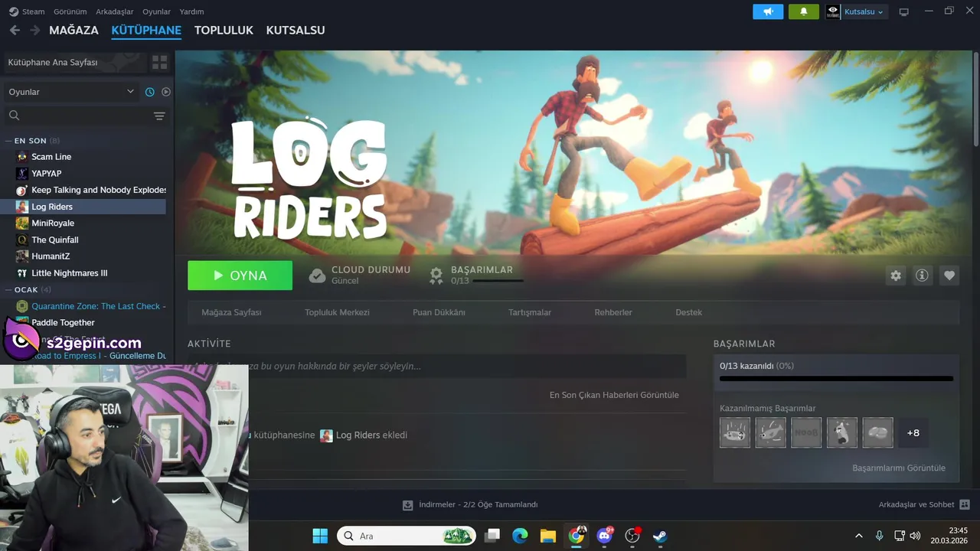Expand the Kutsalsu account dropdown
The width and height of the screenshot is (980, 551).
click(864, 11)
